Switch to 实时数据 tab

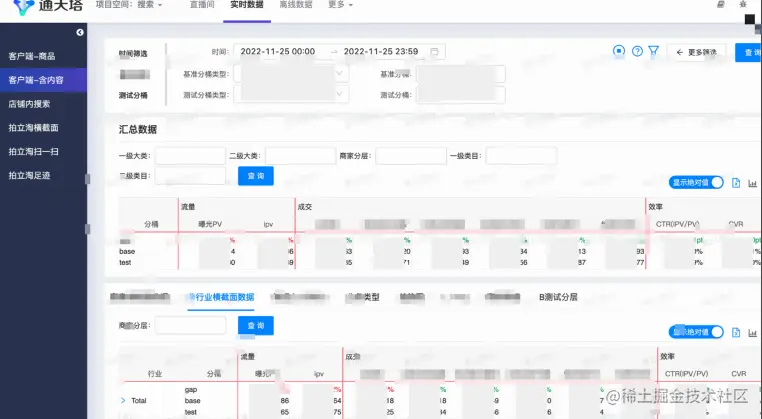point(247,5)
